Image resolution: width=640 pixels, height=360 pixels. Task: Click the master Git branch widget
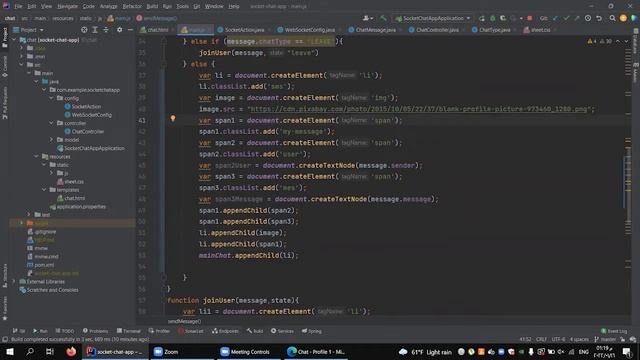coord(605,340)
